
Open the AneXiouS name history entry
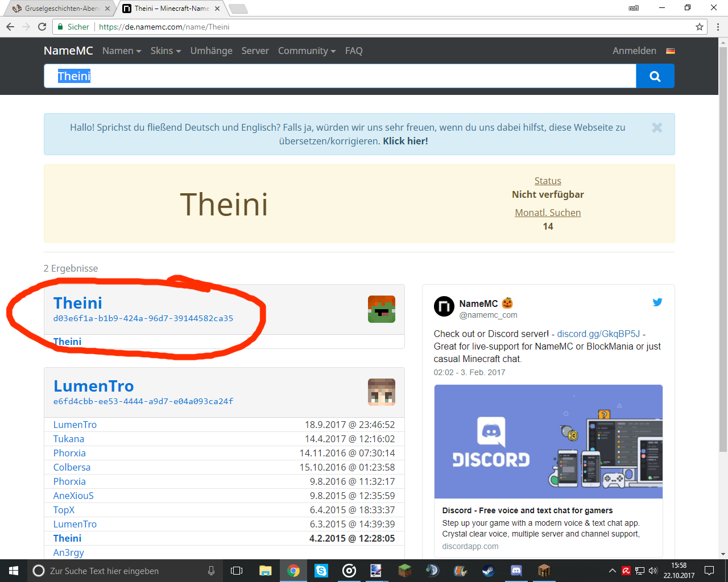point(73,496)
